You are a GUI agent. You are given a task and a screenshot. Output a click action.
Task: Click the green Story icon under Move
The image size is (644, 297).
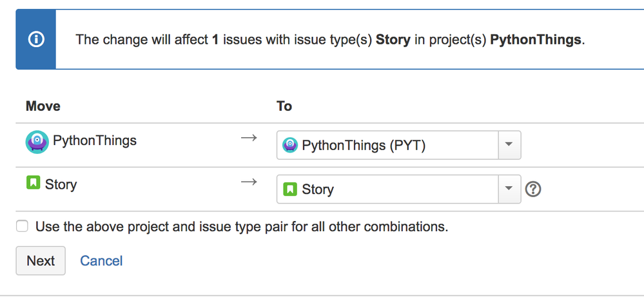click(33, 182)
